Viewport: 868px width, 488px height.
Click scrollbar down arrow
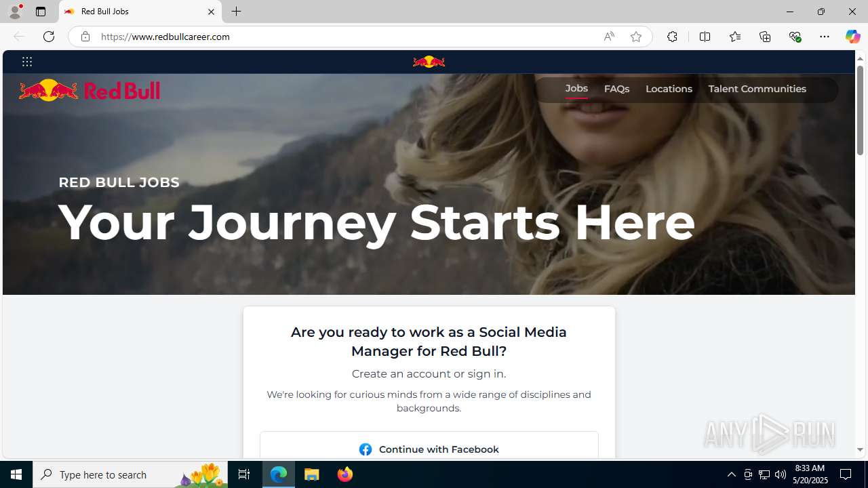[x=860, y=449]
